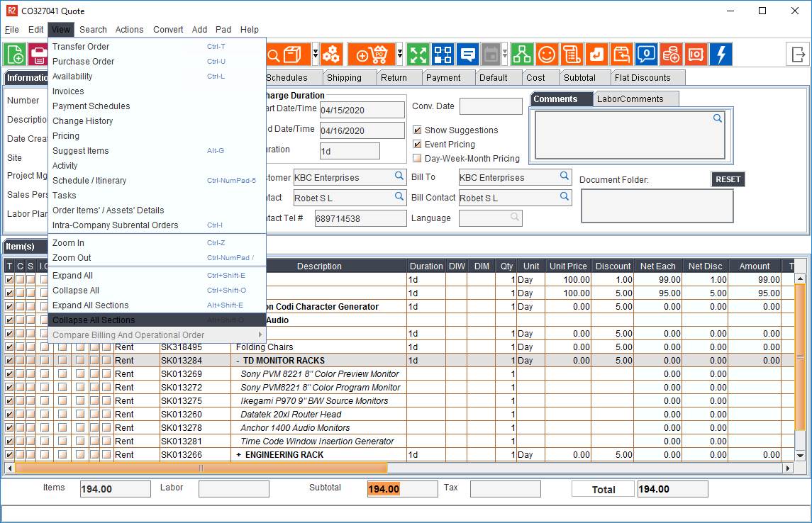
Task: Collapse the TD MONITOR RACKS section
Action: click(x=238, y=361)
